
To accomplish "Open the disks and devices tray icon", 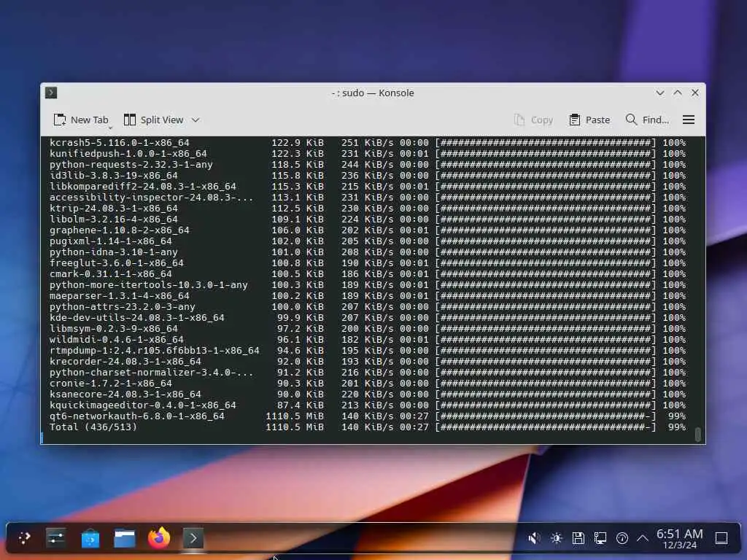I will coord(578,538).
